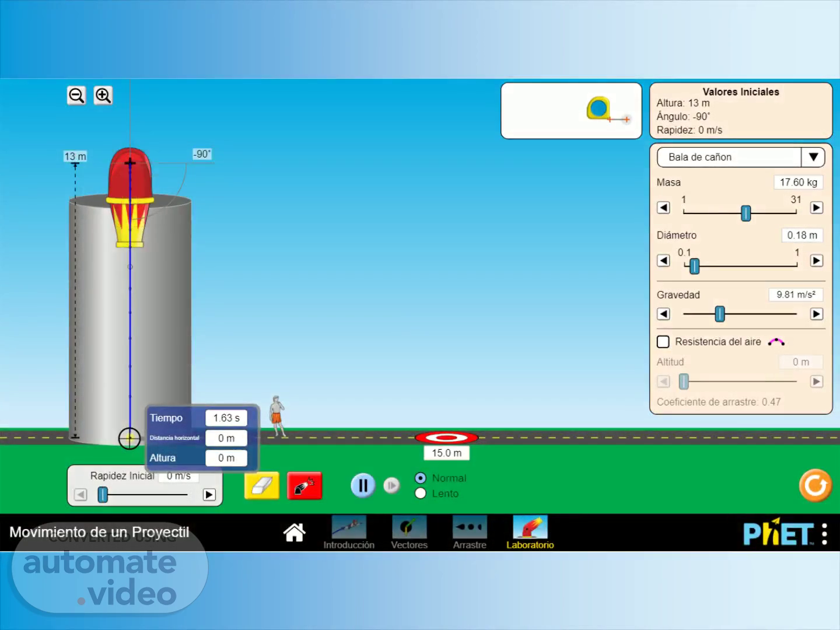Screen dimensions: 840x630
Task: Increase Rapidez Inicial with right arrow
Action: point(209,495)
